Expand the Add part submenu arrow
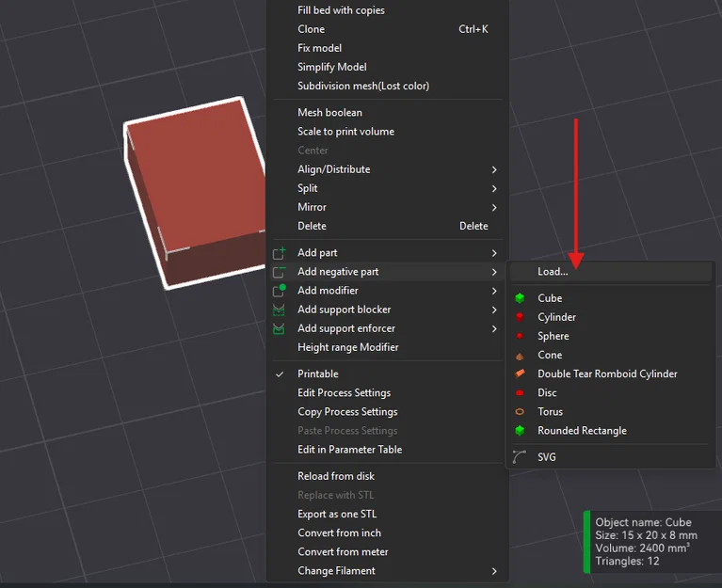Viewport: 722px width, 588px height. tap(494, 253)
